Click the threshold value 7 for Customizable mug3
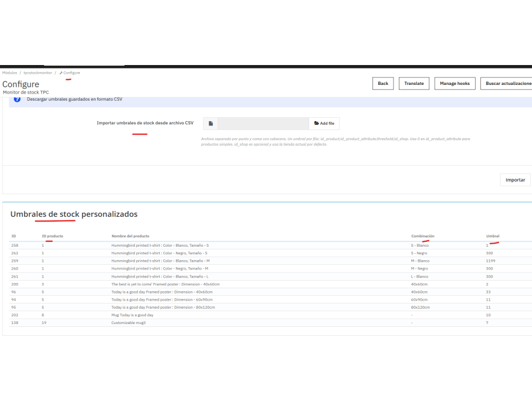This screenshot has width=532, height=406. point(487,323)
